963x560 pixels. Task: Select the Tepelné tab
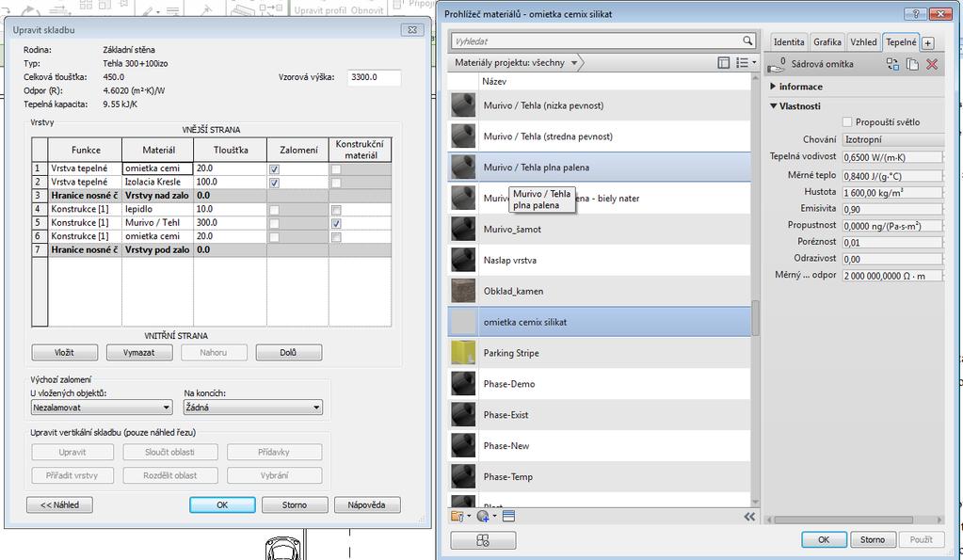901,41
